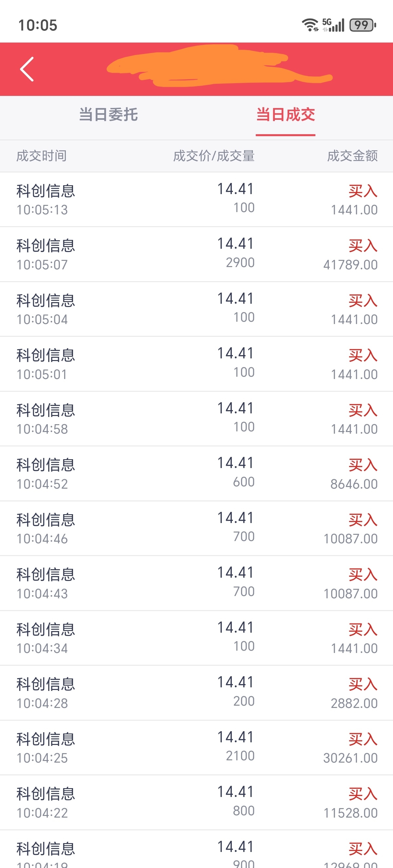Viewport: 393px width, 868px height.
Task: Select the 当日成交 tab
Action: [286, 115]
